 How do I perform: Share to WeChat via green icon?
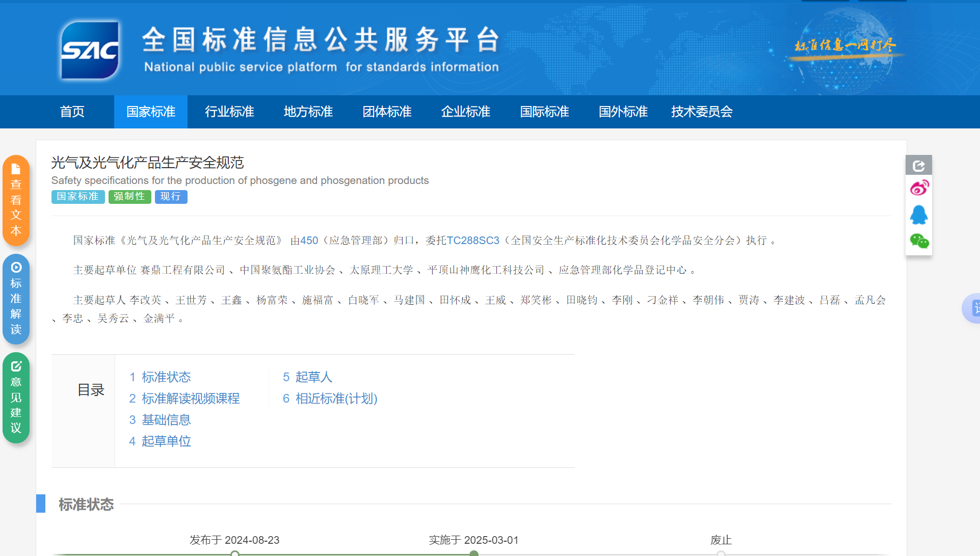point(919,241)
